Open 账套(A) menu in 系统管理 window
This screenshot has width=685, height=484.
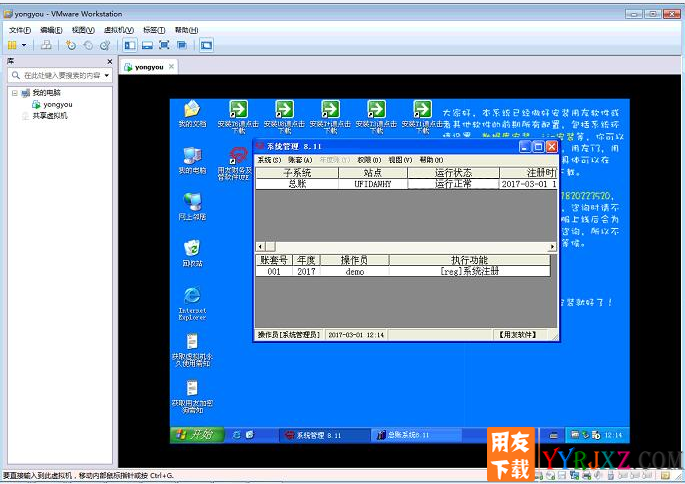click(x=300, y=160)
